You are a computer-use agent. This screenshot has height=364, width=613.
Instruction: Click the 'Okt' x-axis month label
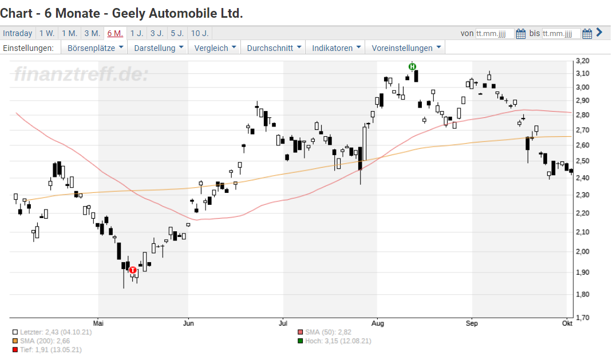point(567,323)
